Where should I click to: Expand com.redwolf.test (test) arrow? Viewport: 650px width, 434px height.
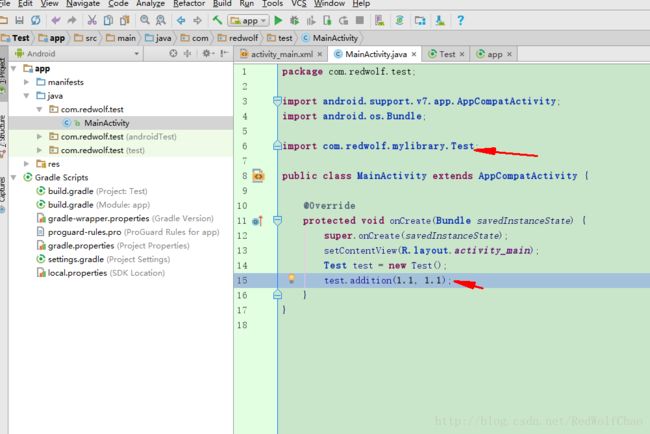[x=39, y=150]
